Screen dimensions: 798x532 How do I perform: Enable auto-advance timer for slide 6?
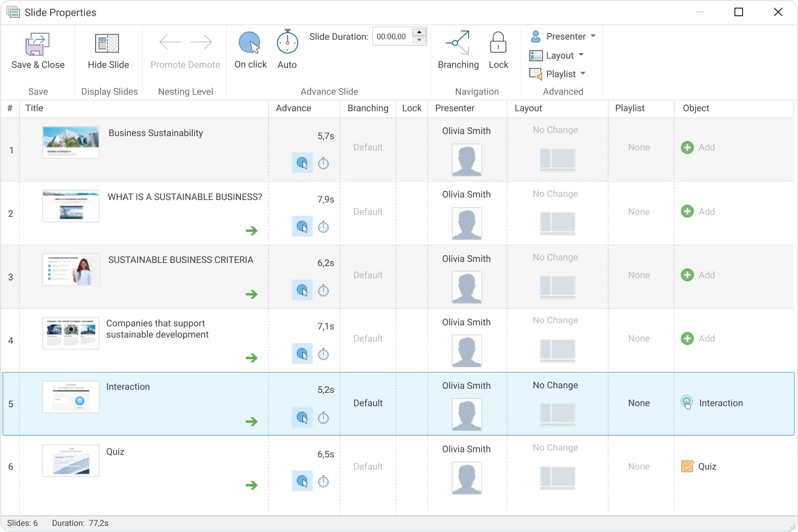(323, 481)
